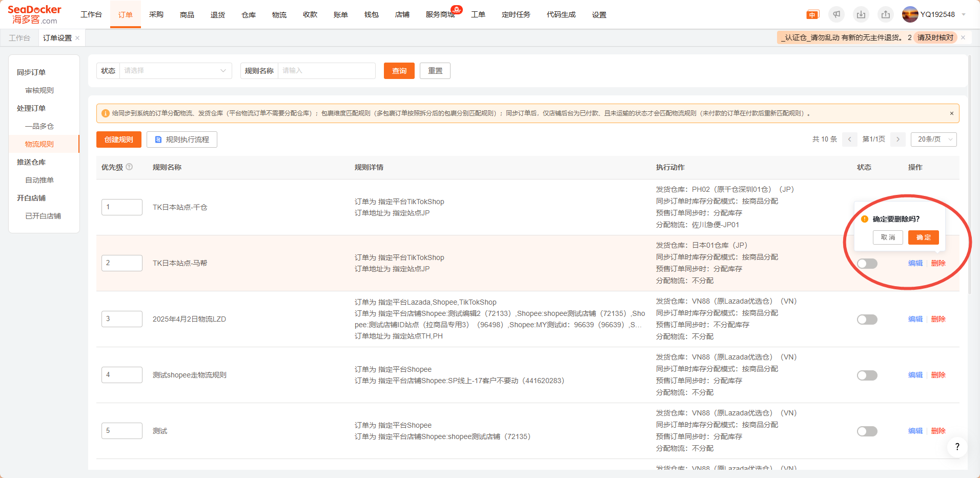The width and height of the screenshot is (980, 478).
Task: Open the floating help question button
Action: 956,447
